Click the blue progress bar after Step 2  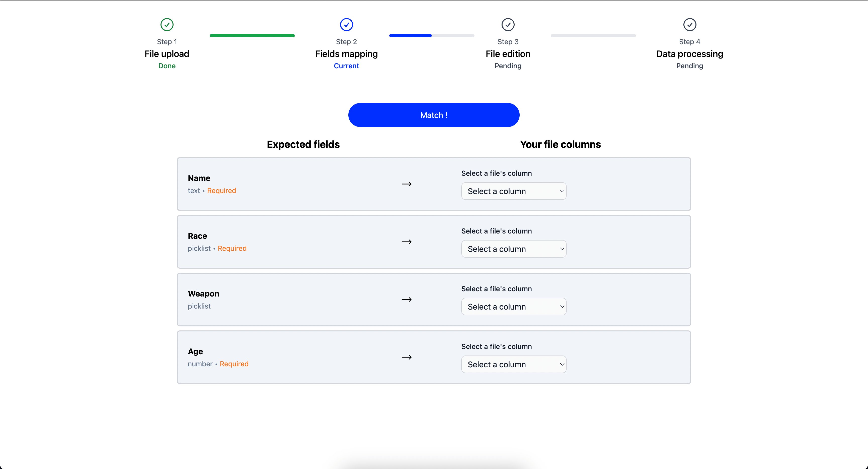[410, 35]
